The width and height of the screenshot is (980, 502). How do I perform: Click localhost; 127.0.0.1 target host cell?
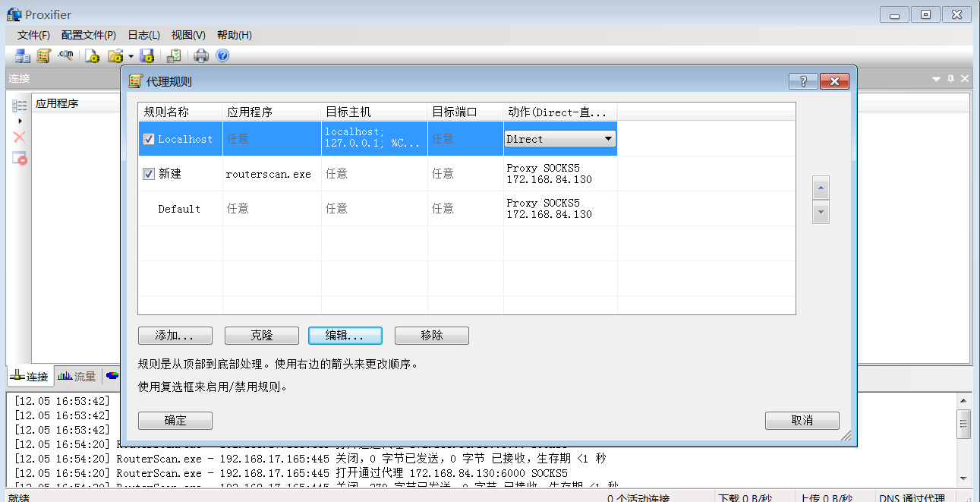(x=373, y=137)
